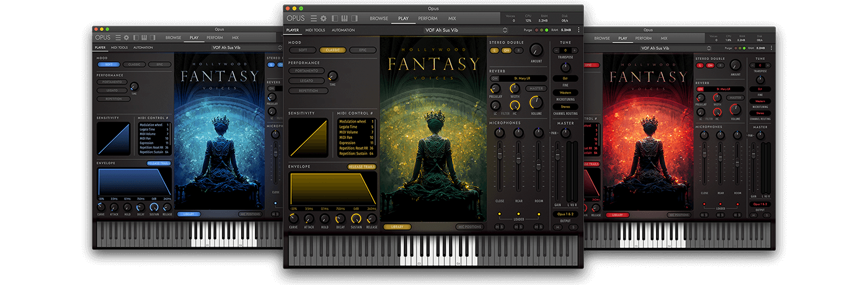The width and height of the screenshot is (868, 285).
Task: Enable Legato in center window
Action: point(308,81)
